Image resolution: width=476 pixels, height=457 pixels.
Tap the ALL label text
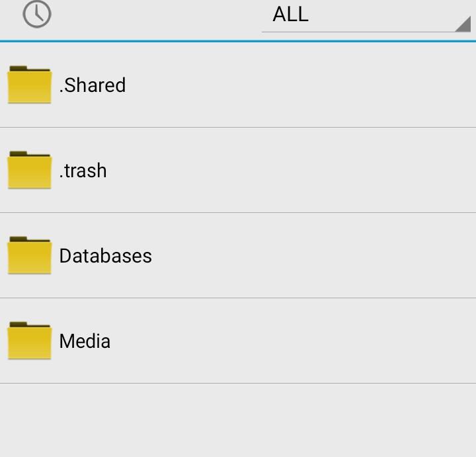coord(291,15)
